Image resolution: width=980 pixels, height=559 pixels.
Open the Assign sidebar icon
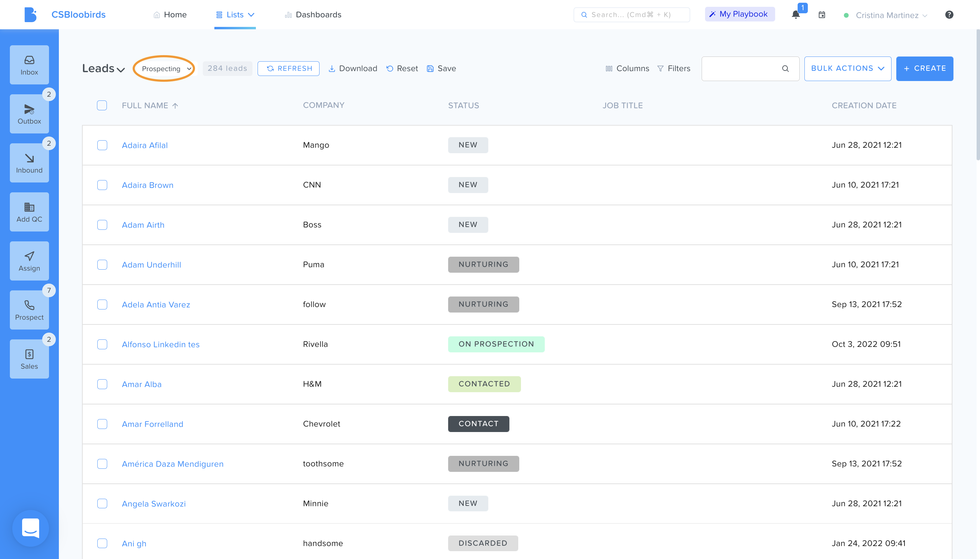29,261
